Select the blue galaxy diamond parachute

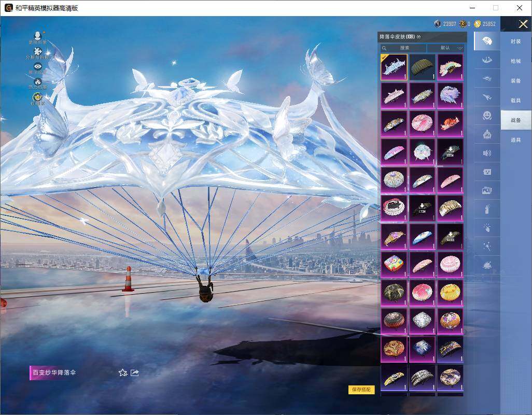click(422, 349)
